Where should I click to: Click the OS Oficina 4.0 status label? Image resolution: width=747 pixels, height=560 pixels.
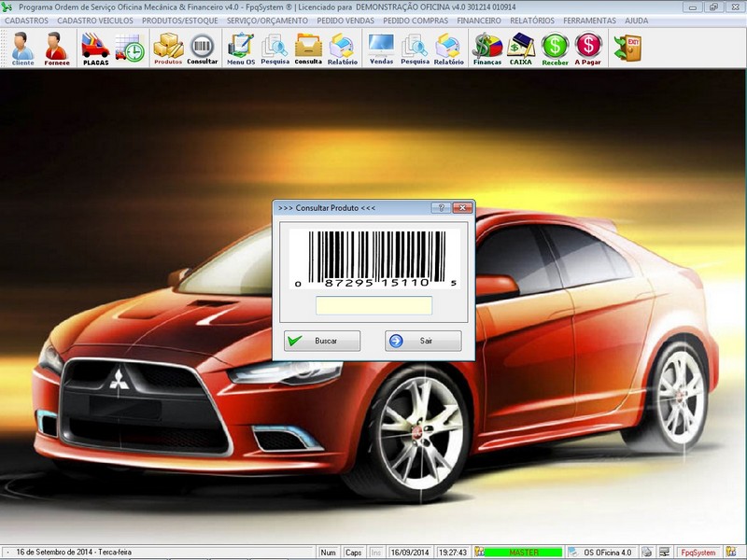tap(608, 553)
